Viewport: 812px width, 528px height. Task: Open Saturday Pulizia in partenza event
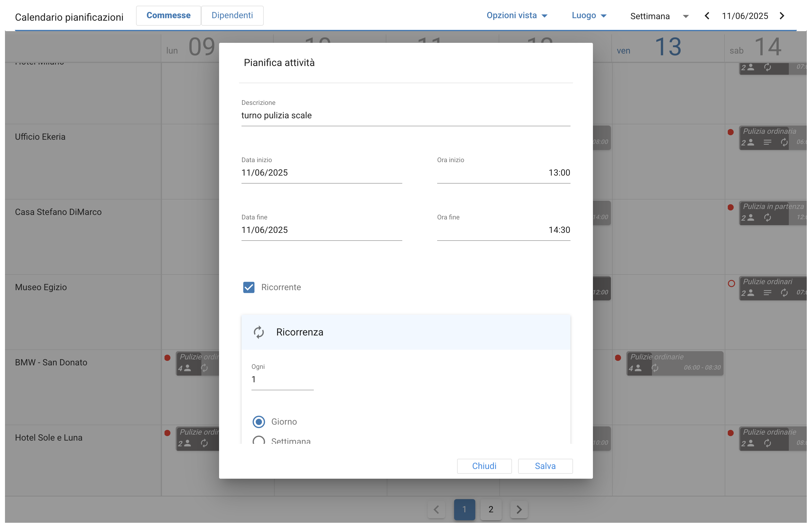click(x=773, y=213)
